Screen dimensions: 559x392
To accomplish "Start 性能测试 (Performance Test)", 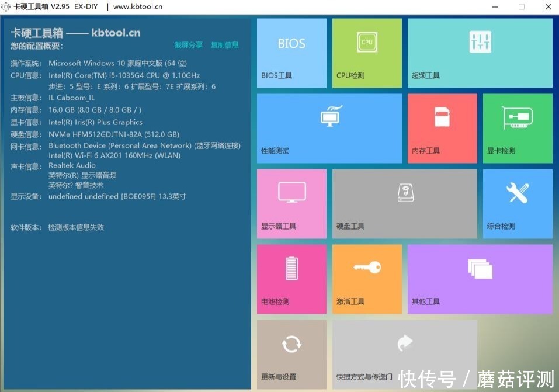I will 329,128.
